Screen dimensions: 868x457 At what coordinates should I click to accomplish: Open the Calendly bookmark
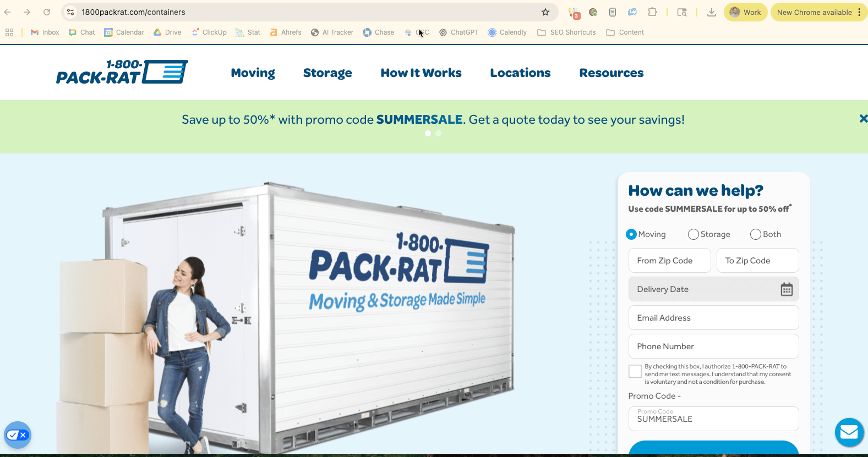click(507, 32)
